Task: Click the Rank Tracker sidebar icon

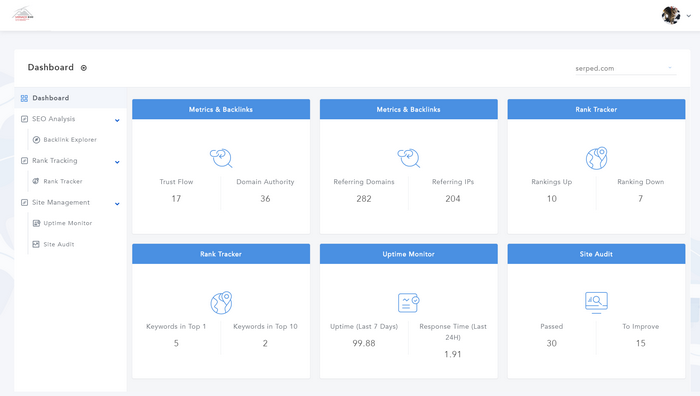Action: [36, 181]
